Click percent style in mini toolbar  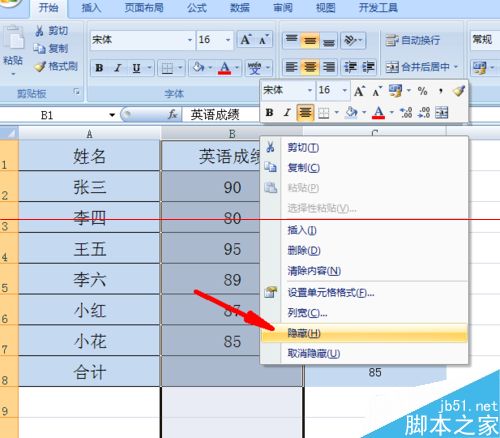(422, 90)
